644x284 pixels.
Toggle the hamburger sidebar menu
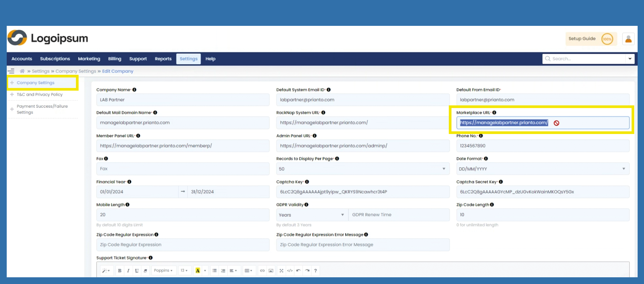point(11,71)
